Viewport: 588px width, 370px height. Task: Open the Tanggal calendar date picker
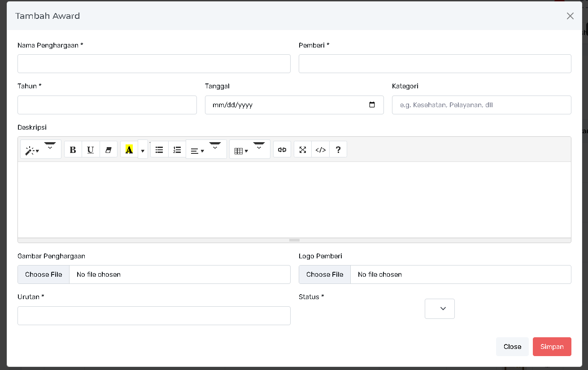[x=372, y=105]
